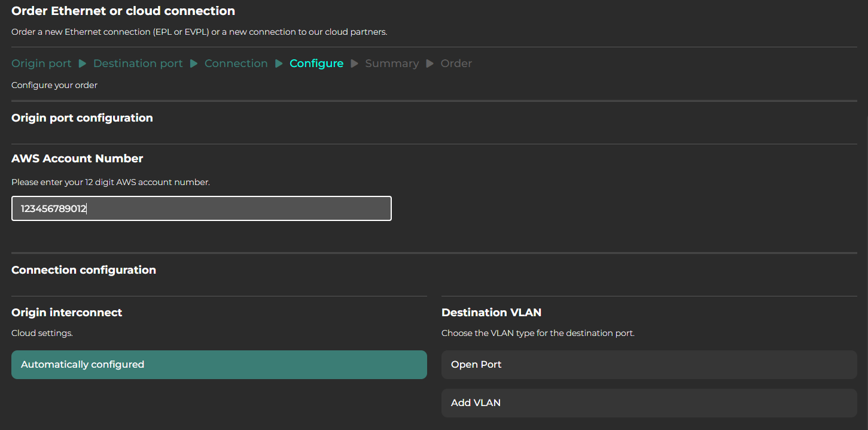Viewport: 868px width, 430px height.
Task: Focus the AWS account number input field
Action: tap(201, 208)
